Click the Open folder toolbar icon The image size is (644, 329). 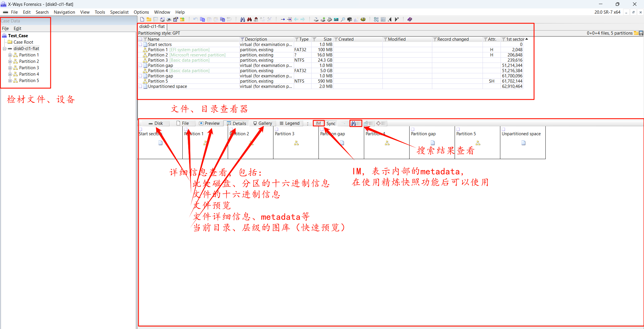pyautogui.click(x=149, y=19)
